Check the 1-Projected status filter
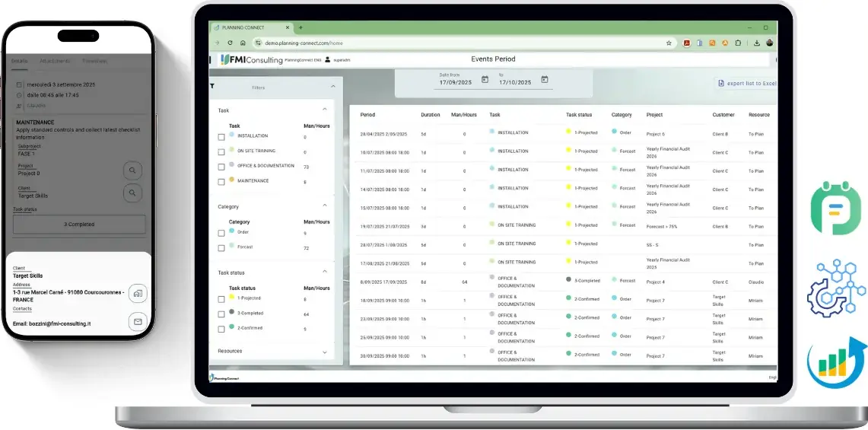The width and height of the screenshot is (868, 430). point(221,299)
